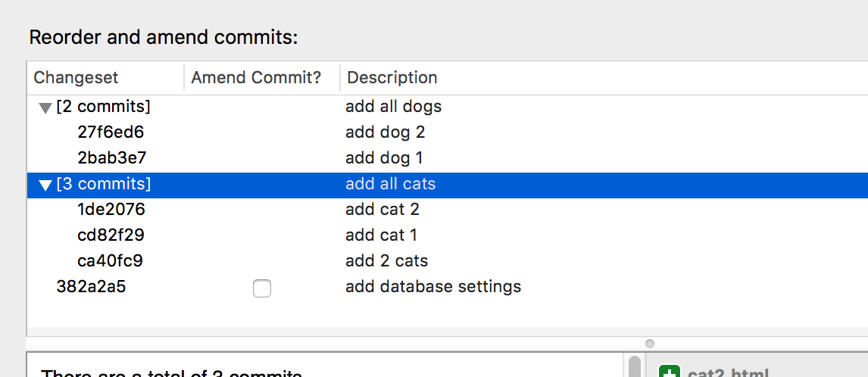Click the 'add database settings' description
The height and width of the screenshot is (377, 868).
[433, 287]
